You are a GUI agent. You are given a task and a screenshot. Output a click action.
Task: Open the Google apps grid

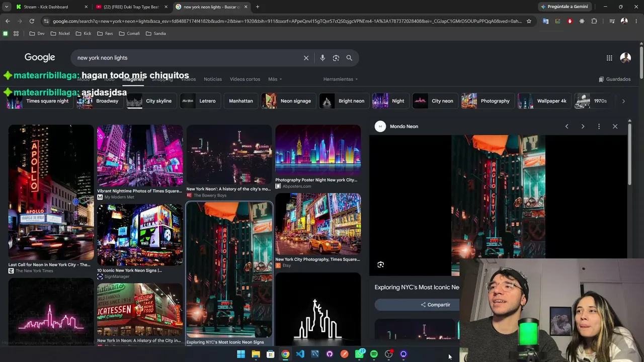609,58
